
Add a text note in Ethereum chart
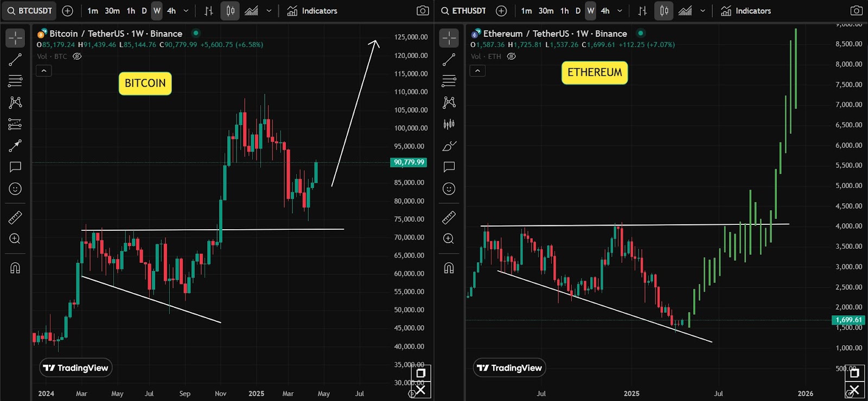click(449, 167)
